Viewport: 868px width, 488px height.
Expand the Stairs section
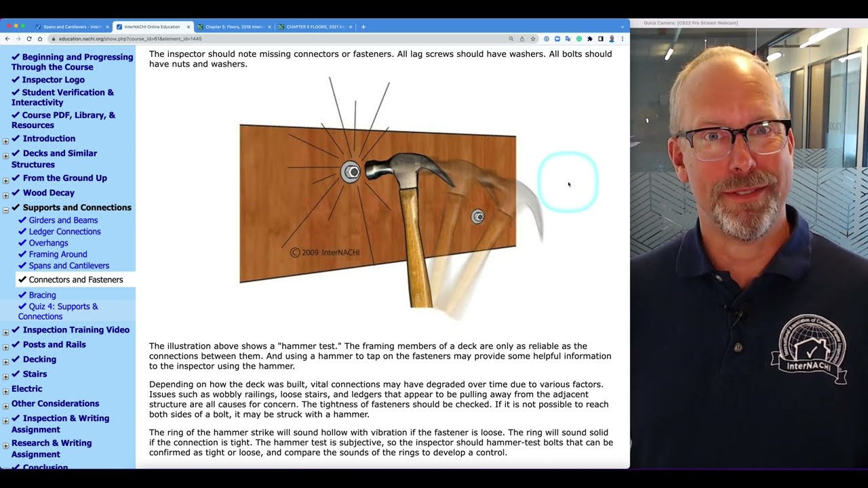point(6,376)
